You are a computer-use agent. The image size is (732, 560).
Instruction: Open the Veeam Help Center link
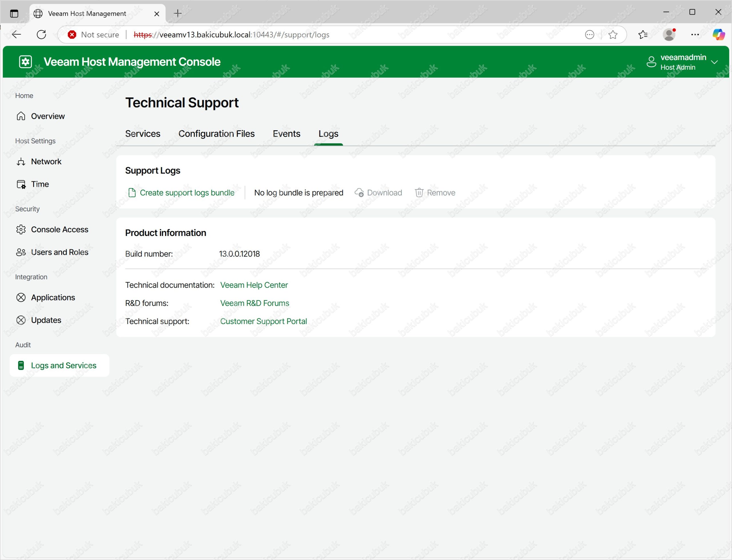(x=254, y=285)
